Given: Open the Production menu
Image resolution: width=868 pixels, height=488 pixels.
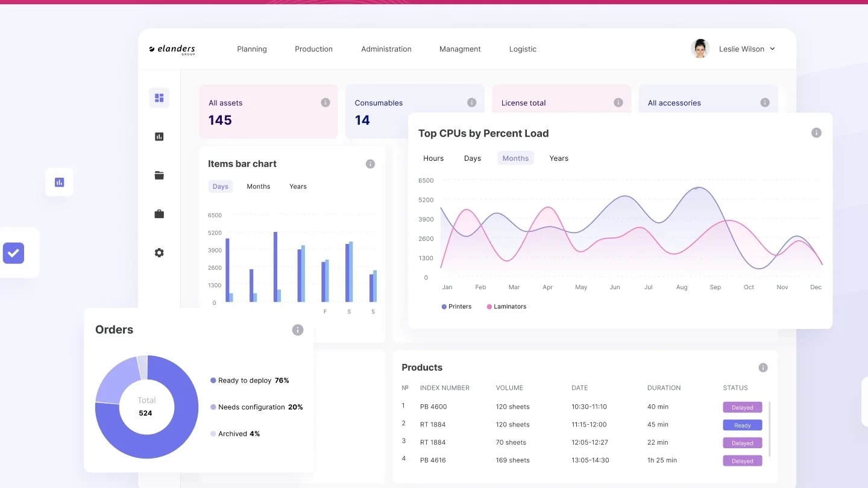Looking at the screenshot, I should click(x=313, y=49).
